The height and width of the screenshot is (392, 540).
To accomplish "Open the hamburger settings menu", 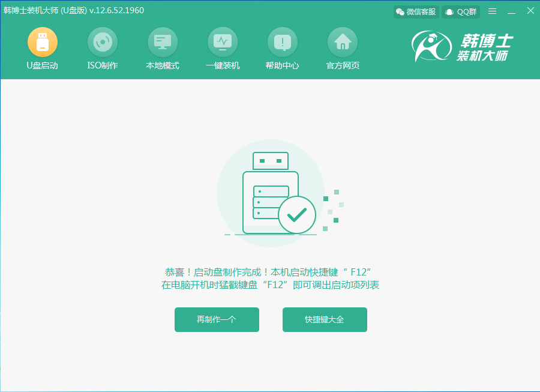I will (x=491, y=10).
